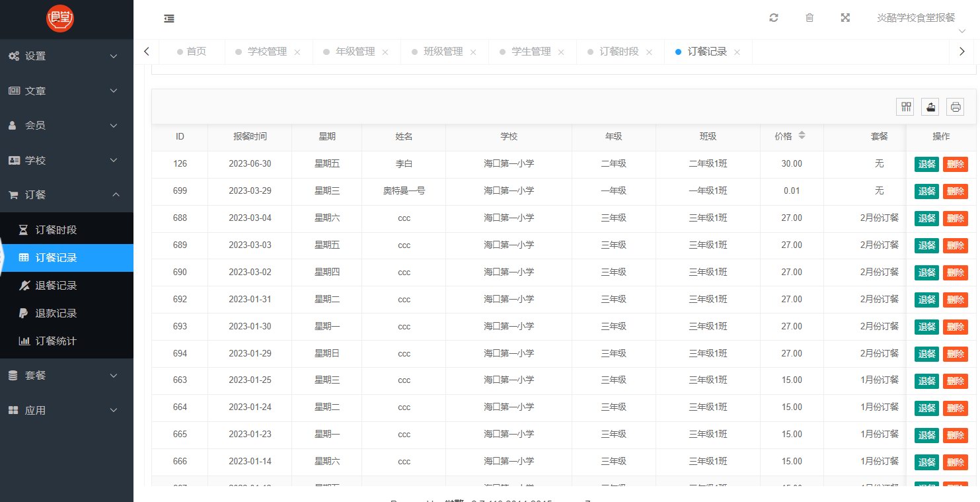Expand the 会员 sidebar menu
This screenshot has height=502, width=980.
67,125
